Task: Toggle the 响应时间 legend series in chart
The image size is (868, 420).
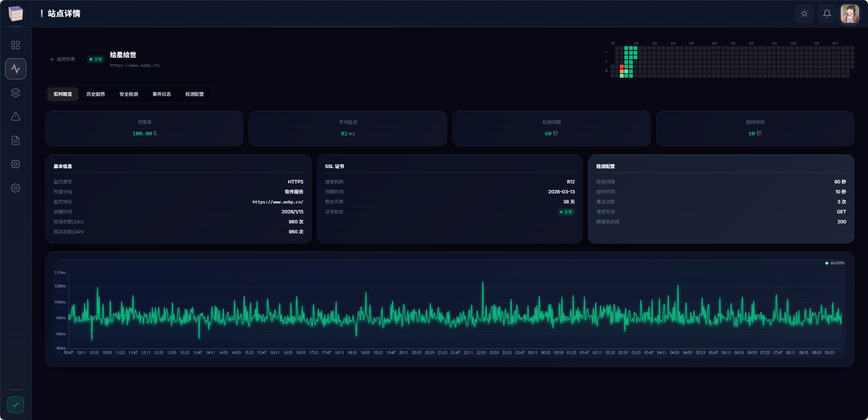Action: coord(835,263)
